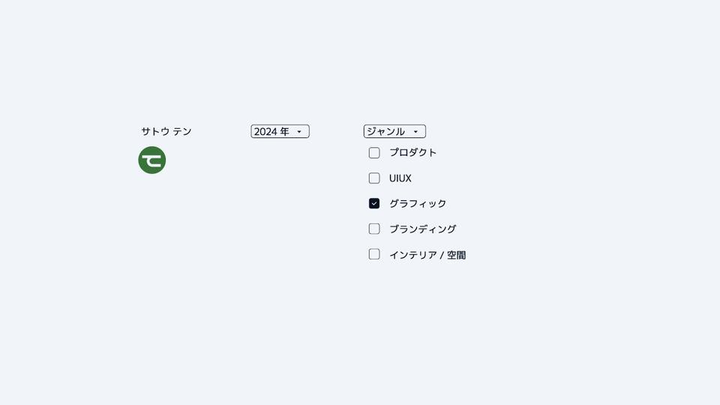Image resolution: width=720 pixels, height=405 pixels.
Task: Enable the プロダクト checkbox
Action: coord(374,153)
